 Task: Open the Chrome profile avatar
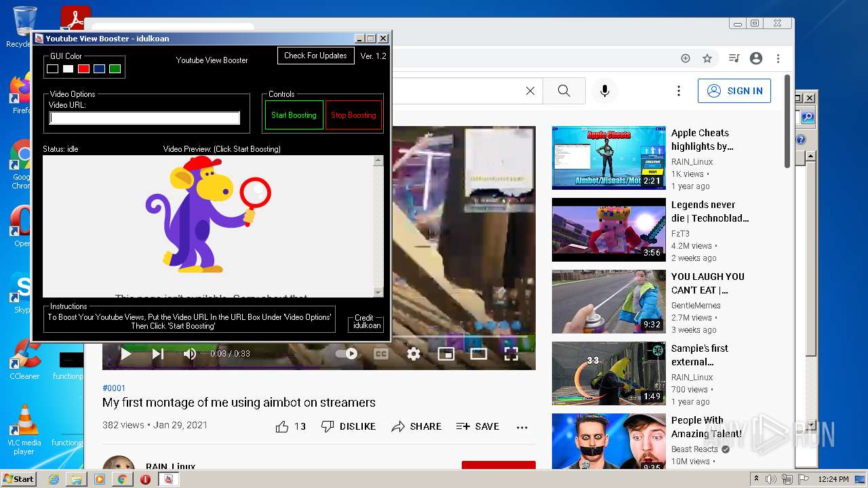coord(756,58)
